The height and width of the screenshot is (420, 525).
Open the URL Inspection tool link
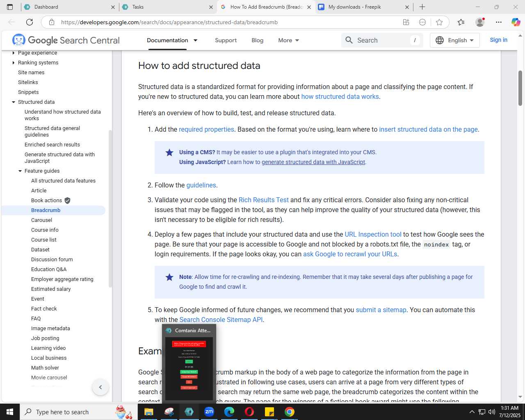click(x=373, y=234)
